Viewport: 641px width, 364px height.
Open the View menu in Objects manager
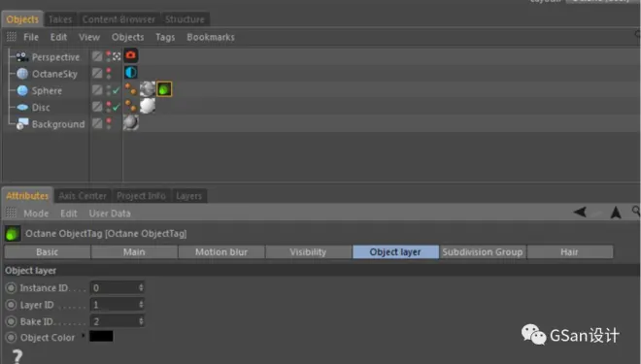point(89,37)
